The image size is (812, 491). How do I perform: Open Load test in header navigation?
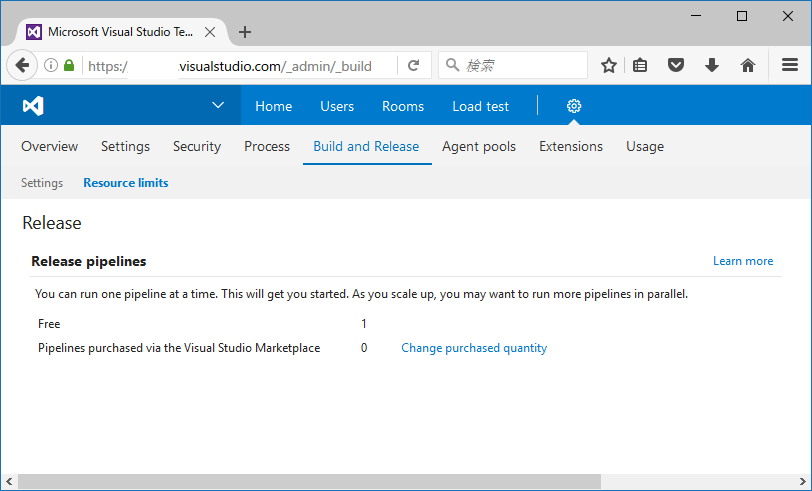[481, 106]
